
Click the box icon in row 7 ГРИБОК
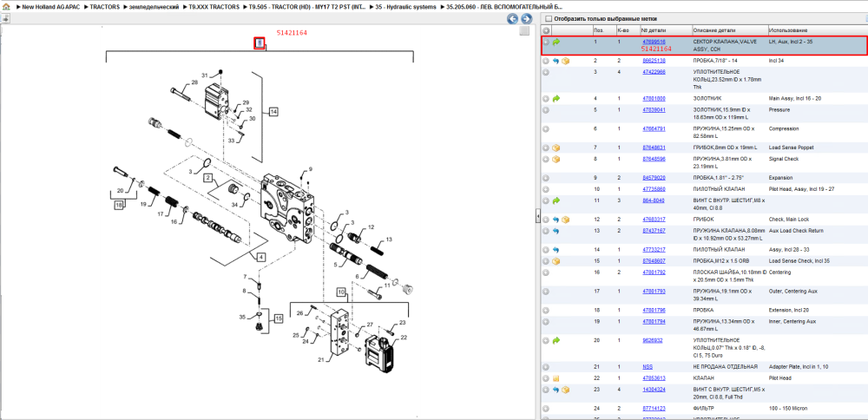(x=556, y=148)
